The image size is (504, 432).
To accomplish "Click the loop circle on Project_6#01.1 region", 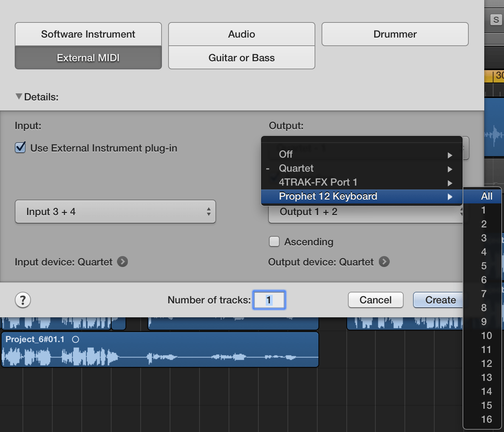I will (76, 339).
